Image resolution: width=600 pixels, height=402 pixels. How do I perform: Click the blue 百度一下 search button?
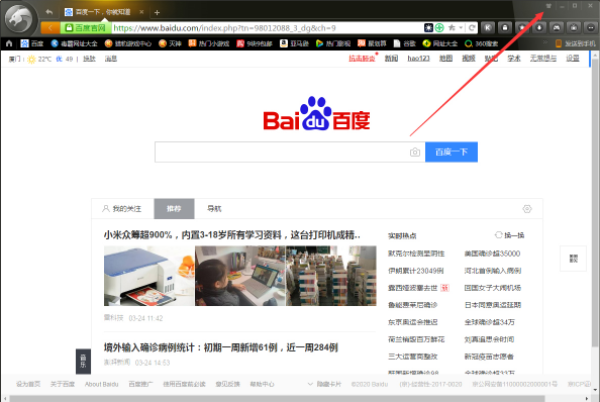pyautogui.click(x=451, y=152)
